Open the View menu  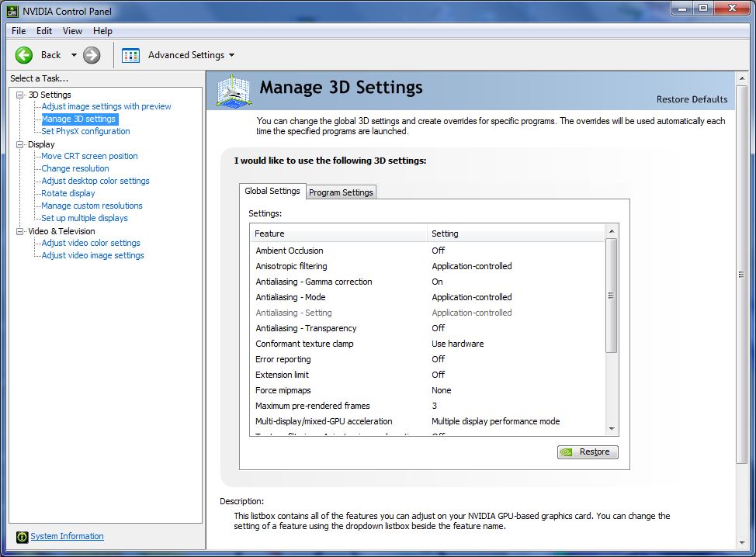pyautogui.click(x=72, y=31)
